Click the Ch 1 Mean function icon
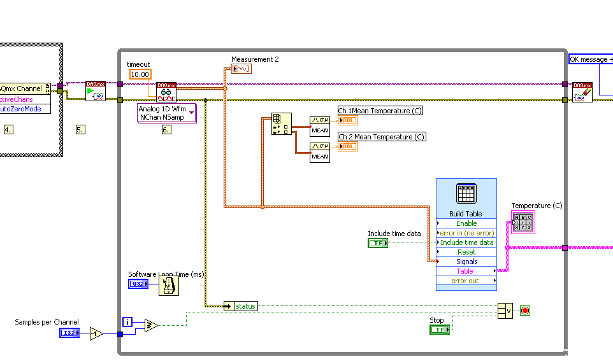613x364 pixels. coord(320,125)
